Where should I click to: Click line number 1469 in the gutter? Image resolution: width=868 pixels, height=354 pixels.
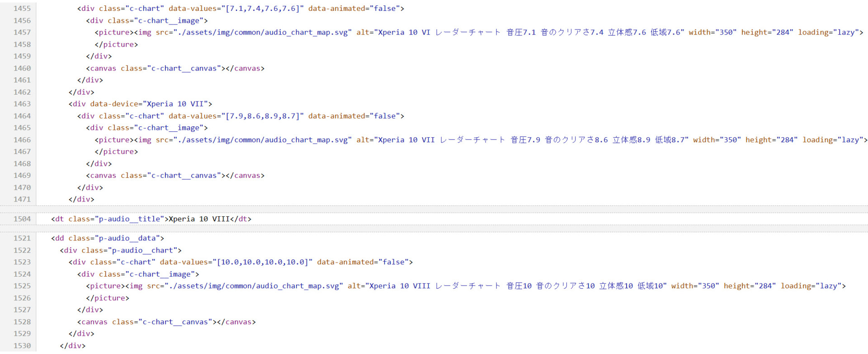point(22,176)
